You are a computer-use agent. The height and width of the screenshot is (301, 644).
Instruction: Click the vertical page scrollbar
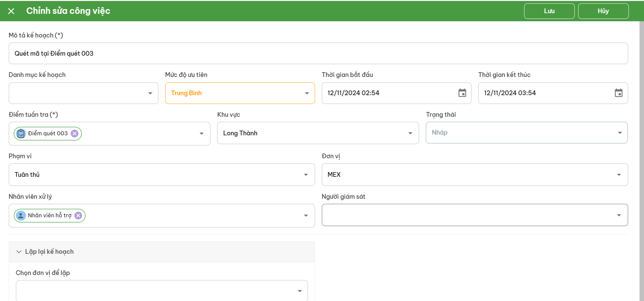642,161
